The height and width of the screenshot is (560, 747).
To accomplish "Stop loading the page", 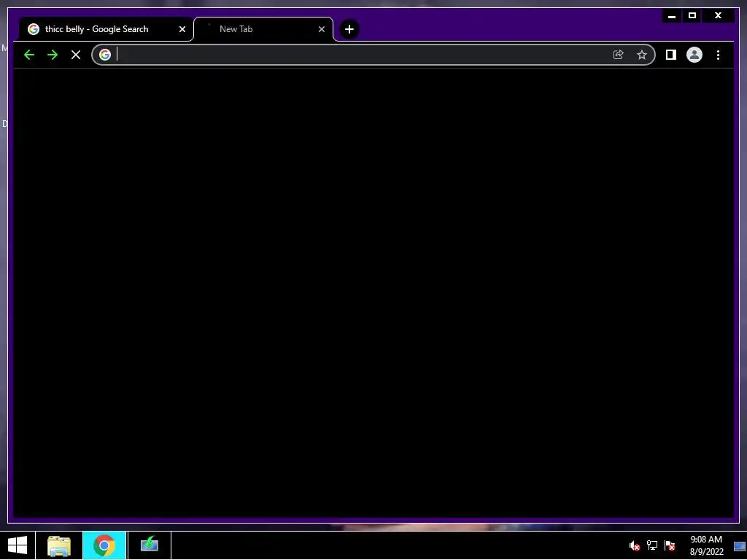I will 76,55.
